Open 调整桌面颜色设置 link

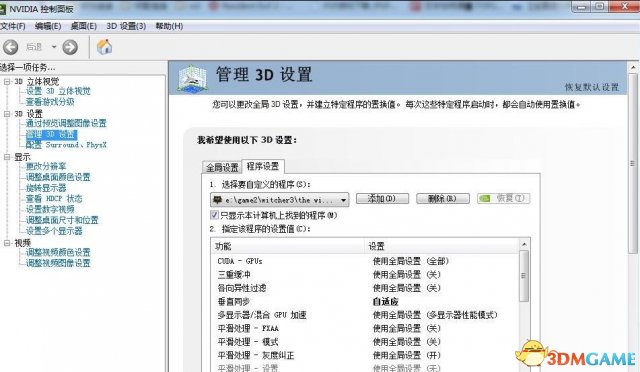(x=58, y=177)
